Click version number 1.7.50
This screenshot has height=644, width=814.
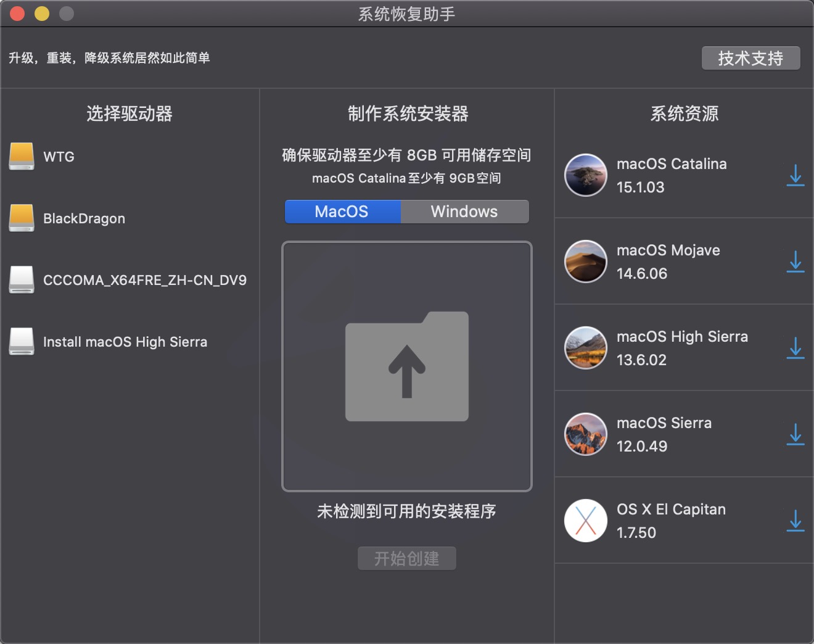(x=636, y=532)
